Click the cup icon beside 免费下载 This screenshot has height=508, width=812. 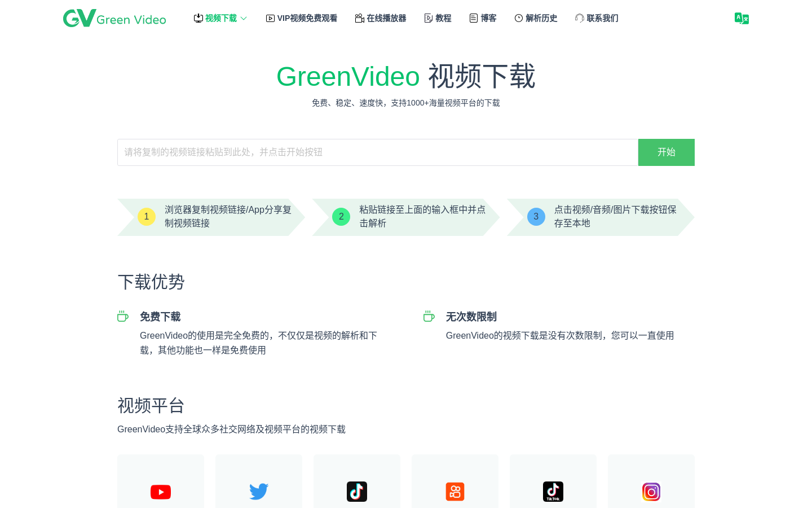click(x=123, y=316)
